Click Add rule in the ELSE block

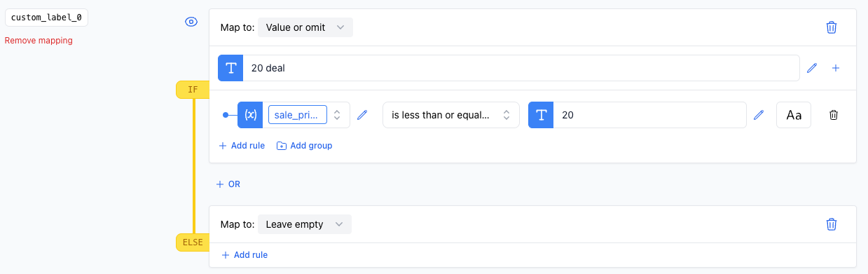tap(244, 255)
